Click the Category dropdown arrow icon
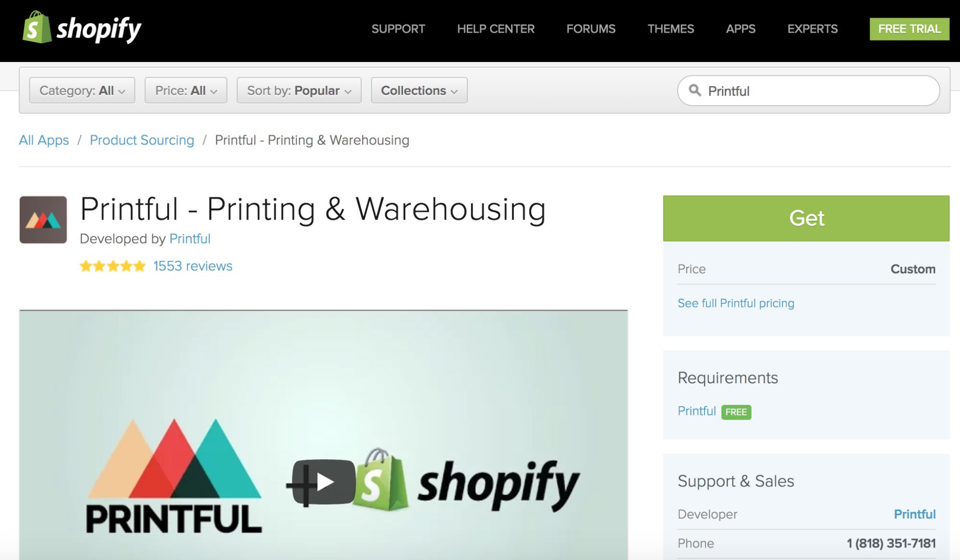The image size is (960, 560). click(122, 90)
